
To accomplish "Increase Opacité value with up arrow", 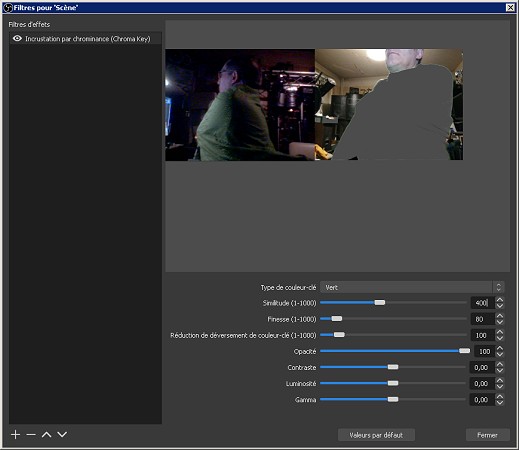I will 499,348.
